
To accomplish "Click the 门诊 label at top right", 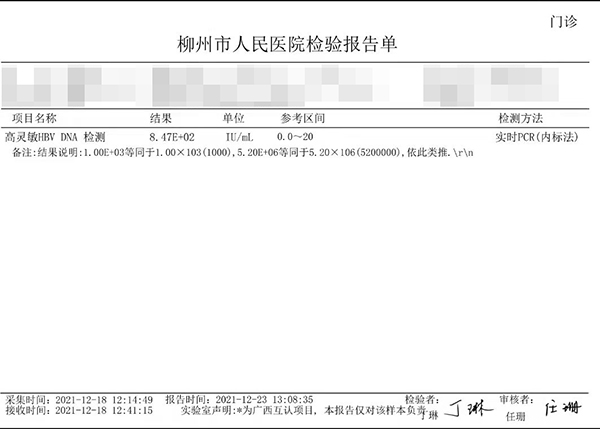I will click(563, 21).
